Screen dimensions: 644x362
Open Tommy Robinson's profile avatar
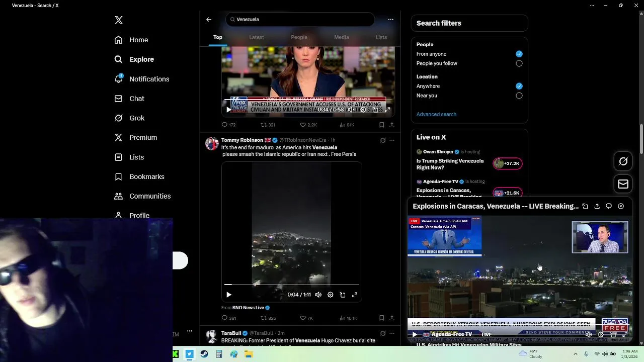coord(212,144)
